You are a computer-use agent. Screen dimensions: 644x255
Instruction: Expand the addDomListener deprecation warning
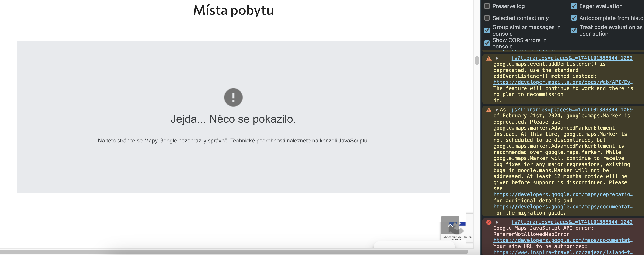click(x=497, y=58)
